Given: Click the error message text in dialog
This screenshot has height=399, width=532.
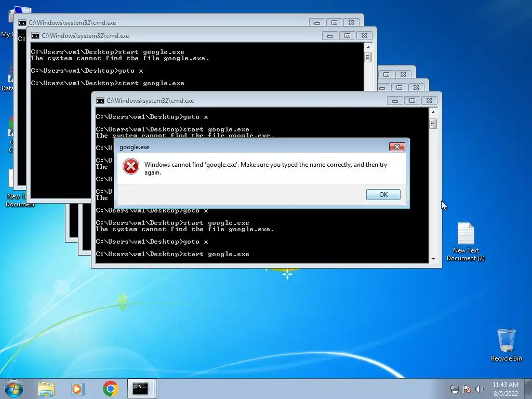Looking at the screenshot, I should click(x=265, y=168).
